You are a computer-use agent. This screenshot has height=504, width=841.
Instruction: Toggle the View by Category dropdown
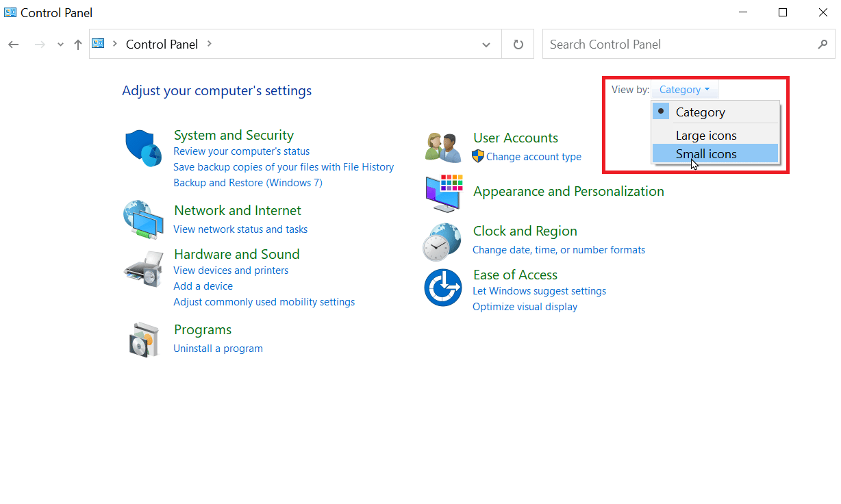684,90
